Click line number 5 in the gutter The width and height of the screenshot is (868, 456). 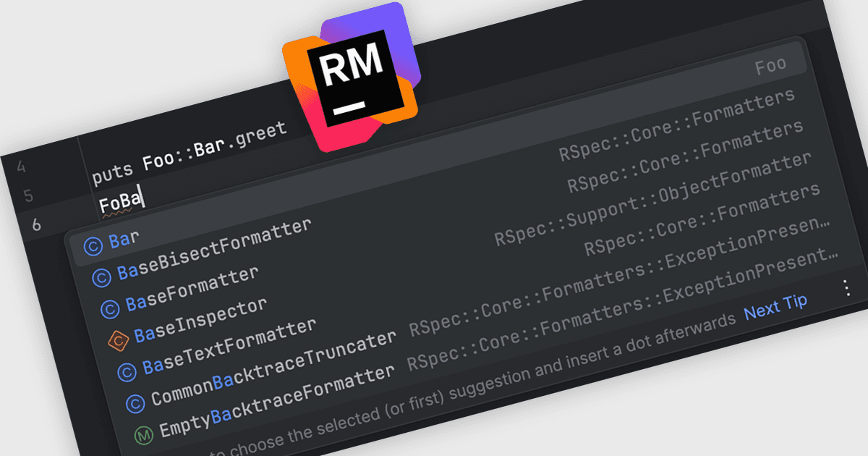pyautogui.click(x=28, y=195)
